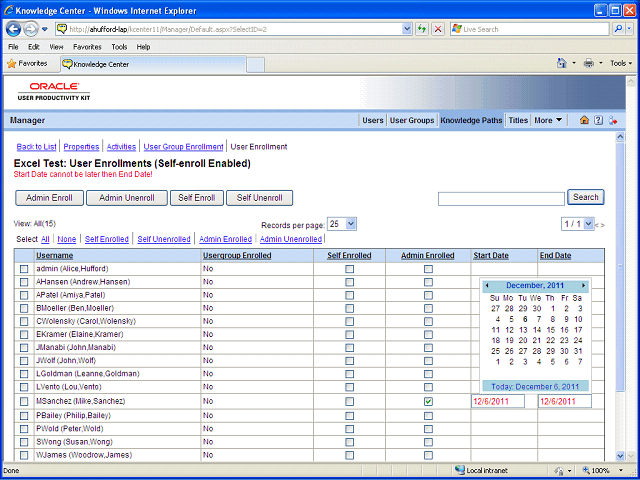Click the MSanchez End Date field

coord(565,401)
